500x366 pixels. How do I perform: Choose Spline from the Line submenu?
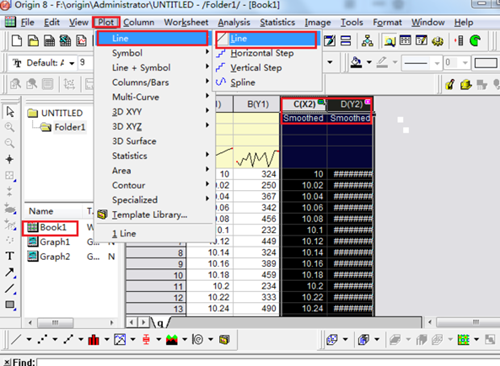(243, 82)
